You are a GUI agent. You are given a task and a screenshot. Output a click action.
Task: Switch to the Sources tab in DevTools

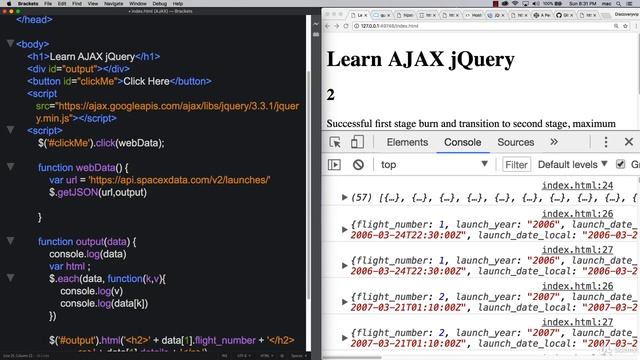pyautogui.click(x=516, y=142)
